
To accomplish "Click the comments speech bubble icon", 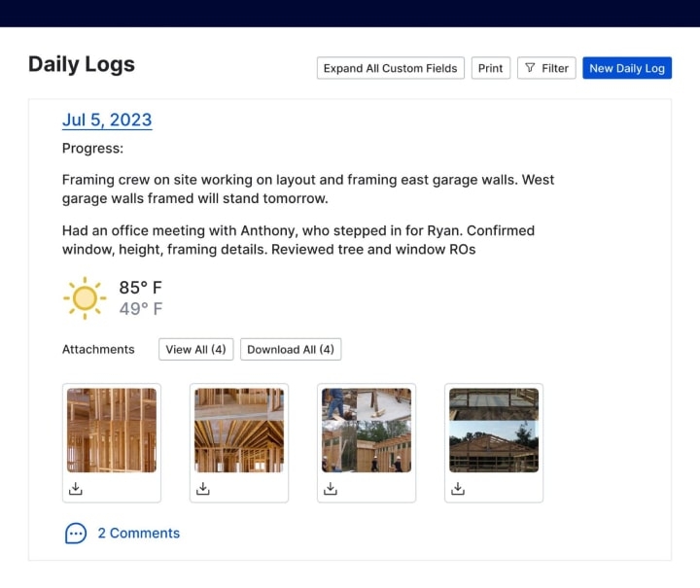I will point(76,534).
